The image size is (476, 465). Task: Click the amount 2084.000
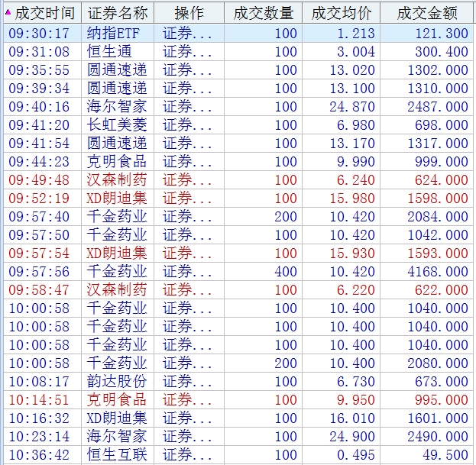click(438, 217)
